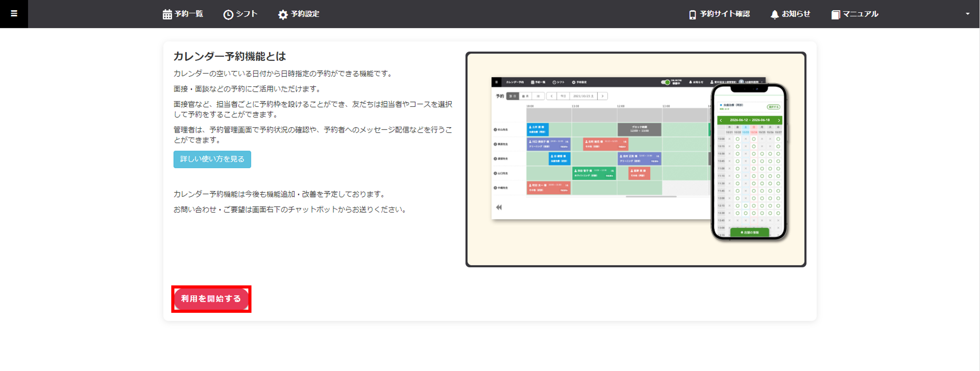Click the book icon for マニュアル
980x371 pixels.
835,14
